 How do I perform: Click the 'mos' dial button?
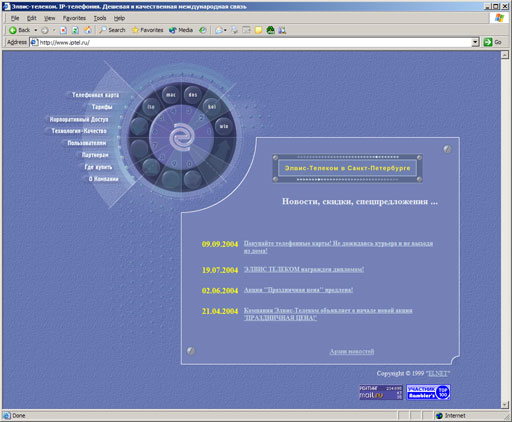click(x=171, y=95)
